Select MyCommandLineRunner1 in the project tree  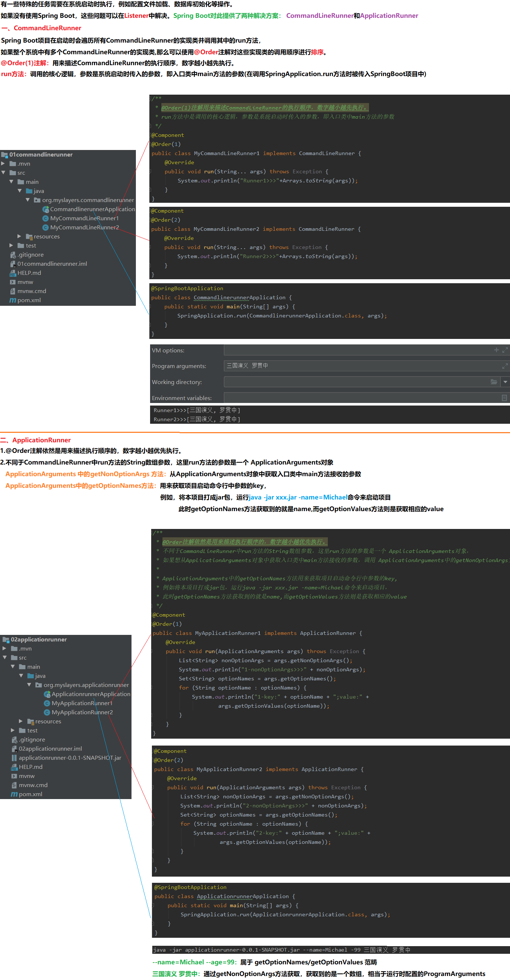[x=84, y=218]
